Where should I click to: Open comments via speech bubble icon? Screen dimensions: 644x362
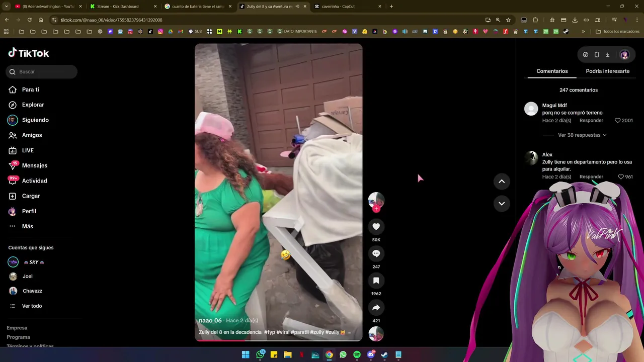(x=376, y=253)
